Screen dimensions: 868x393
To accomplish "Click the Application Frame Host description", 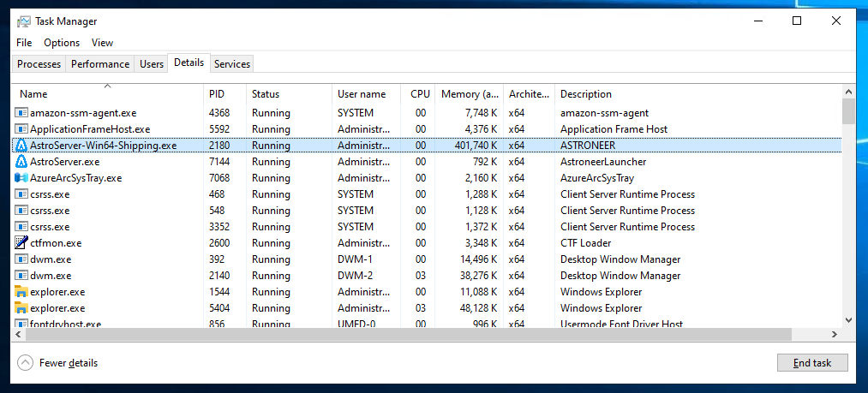I will pyautogui.click(x=614, y=129).
